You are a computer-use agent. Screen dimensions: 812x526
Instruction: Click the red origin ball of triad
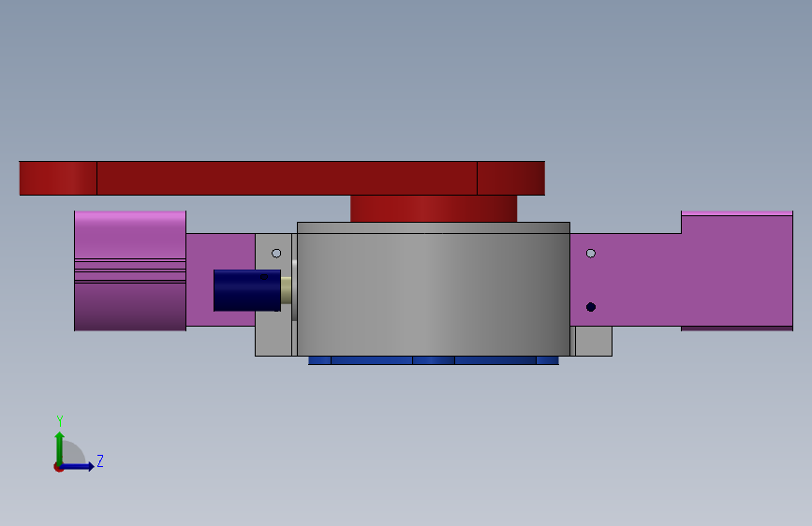coord(58,467)
